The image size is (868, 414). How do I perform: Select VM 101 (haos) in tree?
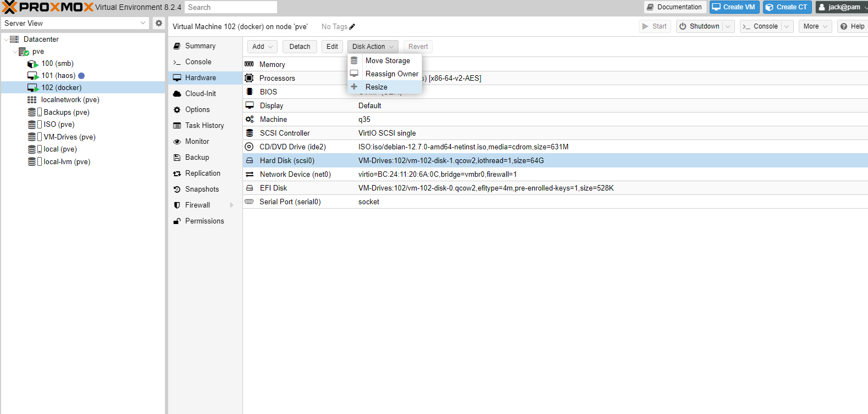tap(58, 76)
